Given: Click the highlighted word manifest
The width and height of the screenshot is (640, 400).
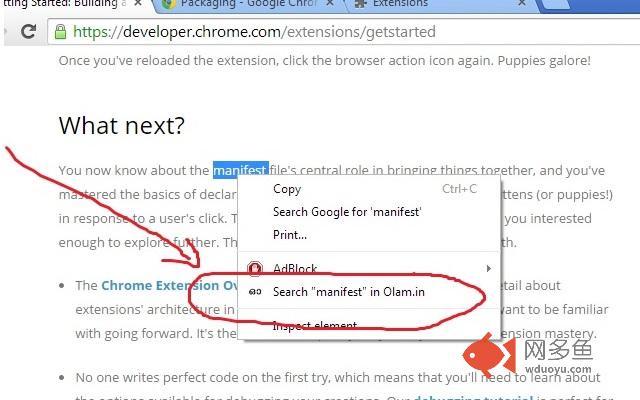Looking at the screenshot, I should click(x=241, y=170).
